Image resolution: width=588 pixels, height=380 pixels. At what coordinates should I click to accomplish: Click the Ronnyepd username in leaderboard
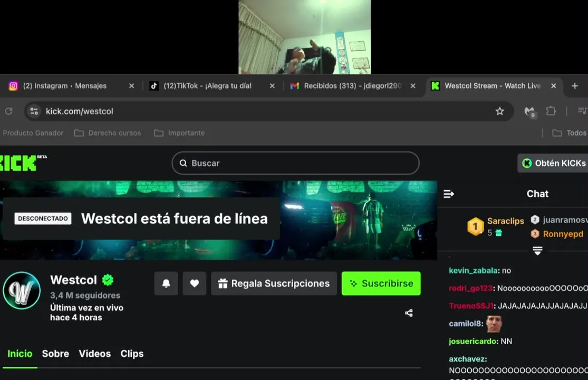tap(563, 234)
